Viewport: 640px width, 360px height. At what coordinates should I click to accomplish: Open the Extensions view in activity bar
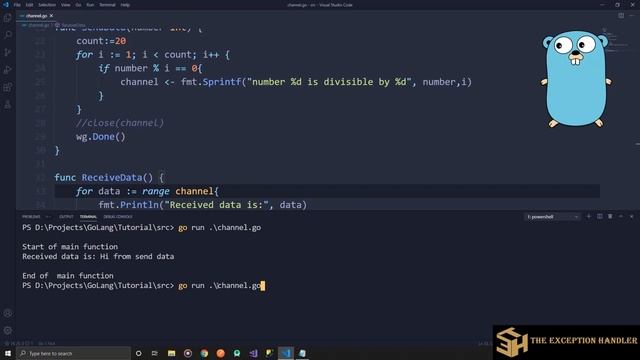pos(8,87)
